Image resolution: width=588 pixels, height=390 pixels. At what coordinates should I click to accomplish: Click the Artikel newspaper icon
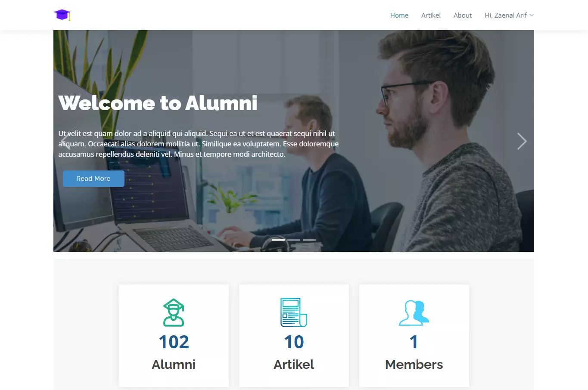[x=294, y=313]
